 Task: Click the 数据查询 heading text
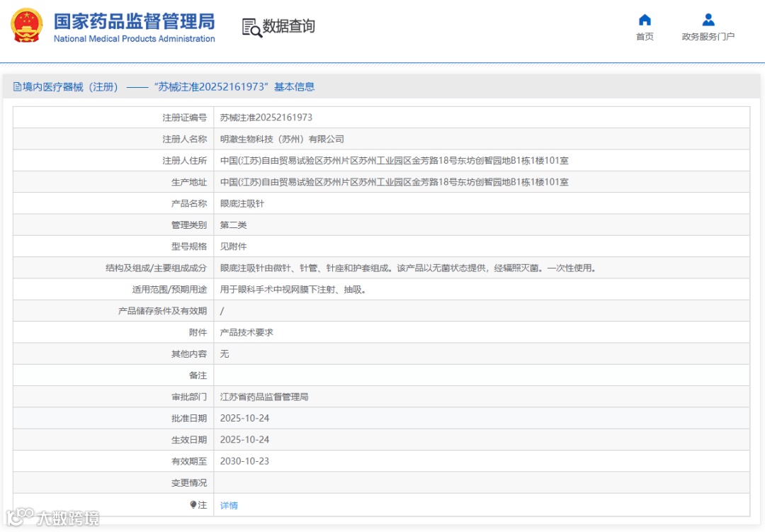(x=289, y=26)
